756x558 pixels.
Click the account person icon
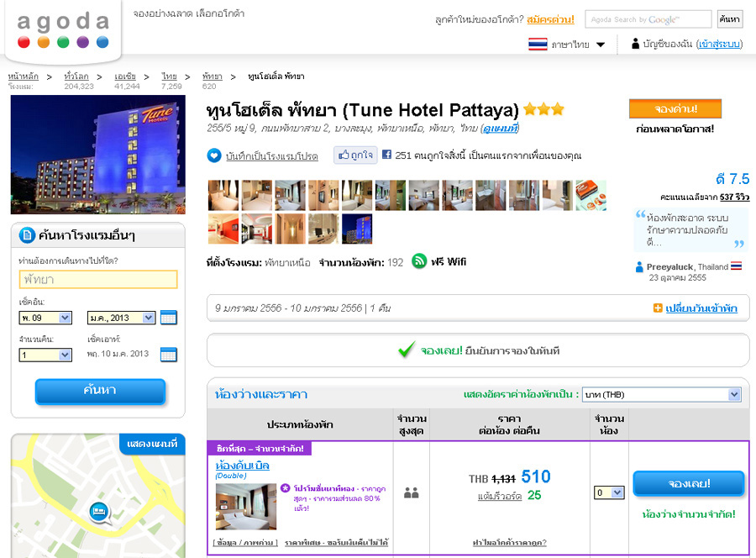click(636, 44)
